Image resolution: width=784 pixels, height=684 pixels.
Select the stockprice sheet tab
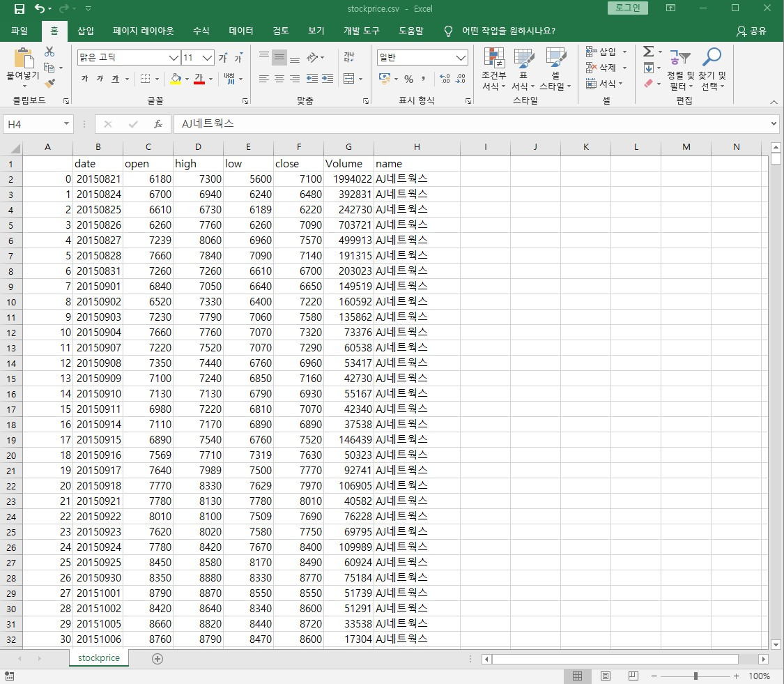point(99,658)
